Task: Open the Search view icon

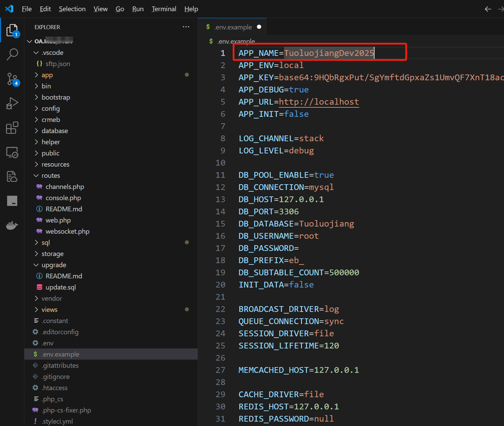Action: click(12, 54)
